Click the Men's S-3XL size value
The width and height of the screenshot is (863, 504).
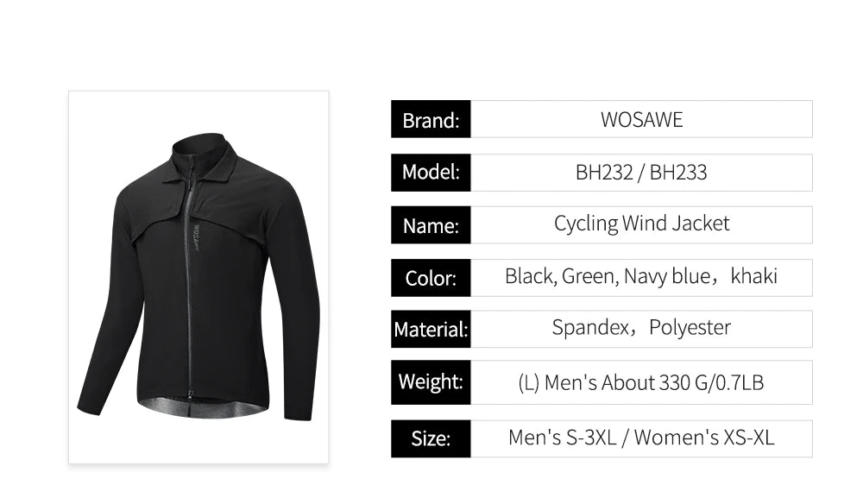[x=562, y=438]
